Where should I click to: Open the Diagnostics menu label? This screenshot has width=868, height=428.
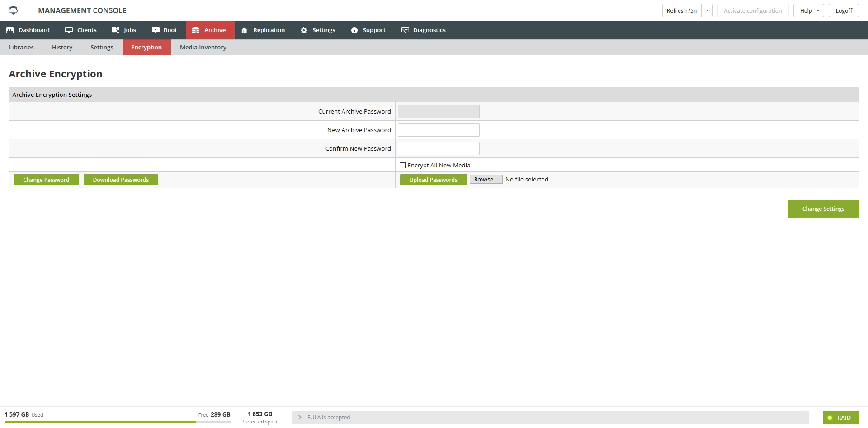click(429, 30)
